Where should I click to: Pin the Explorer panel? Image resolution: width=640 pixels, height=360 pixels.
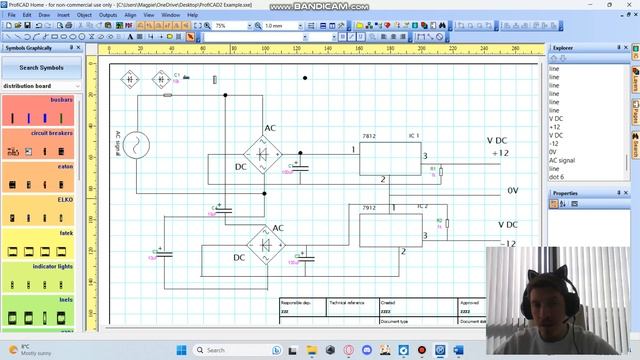(x=618, y=48)
